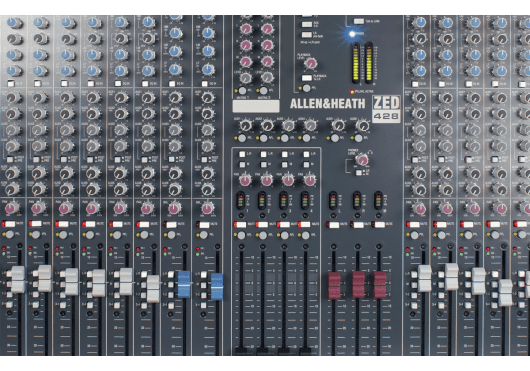Click the white write-on label strip
This screenshot has height=371, width=530.
256,106
